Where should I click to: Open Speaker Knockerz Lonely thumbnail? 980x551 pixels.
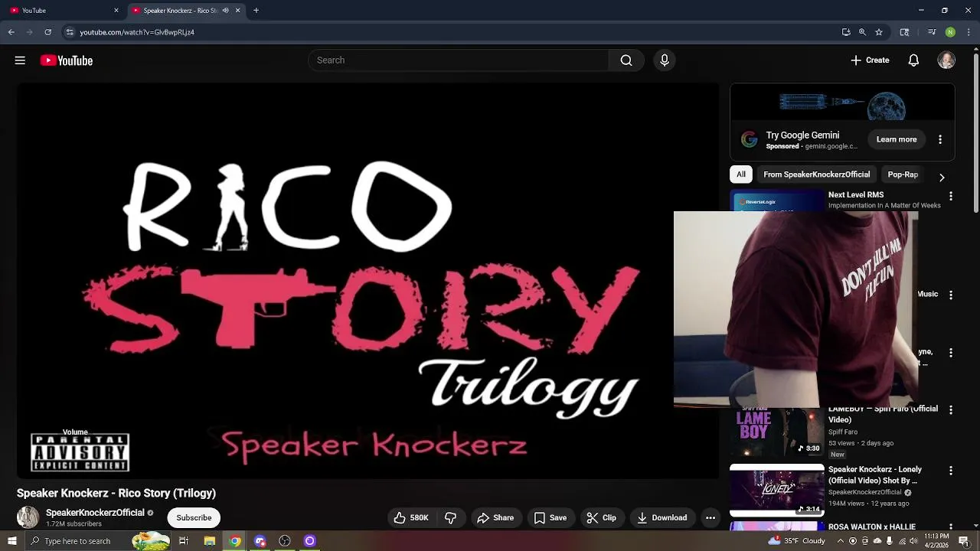tap(777, 491)
